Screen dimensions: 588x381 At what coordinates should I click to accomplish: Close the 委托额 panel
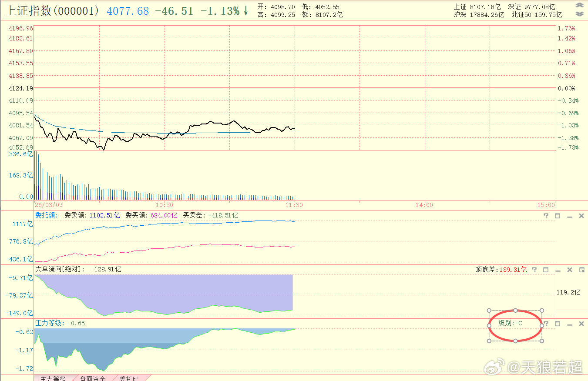(x=581, y=216)
